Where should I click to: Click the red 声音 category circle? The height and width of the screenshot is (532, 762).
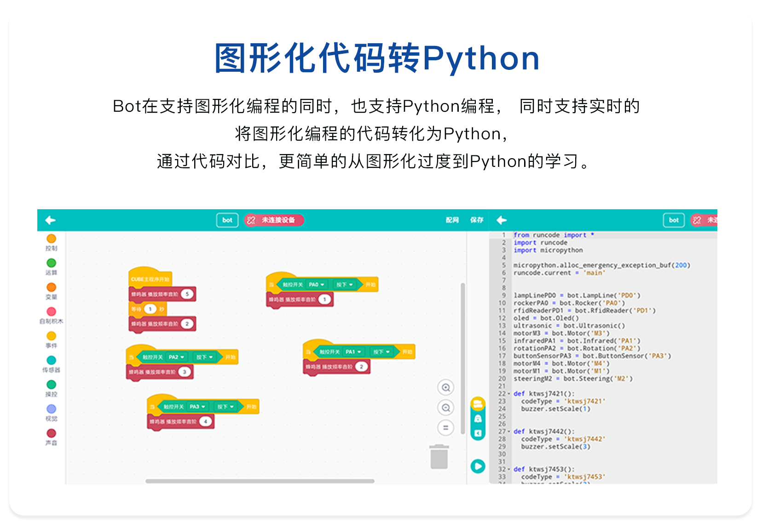(x=51, y=433)
